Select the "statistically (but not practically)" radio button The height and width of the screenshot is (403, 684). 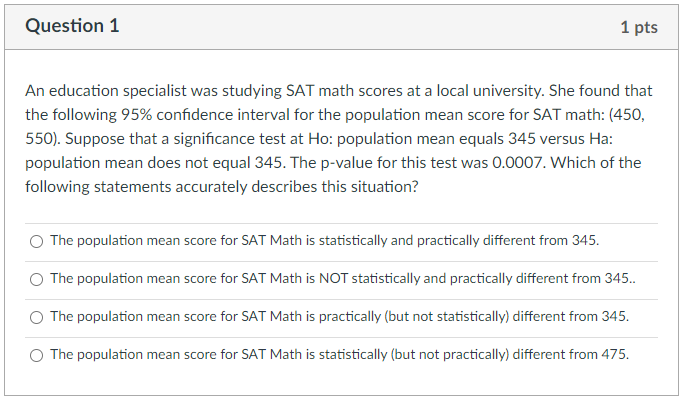tap(37, 355)
